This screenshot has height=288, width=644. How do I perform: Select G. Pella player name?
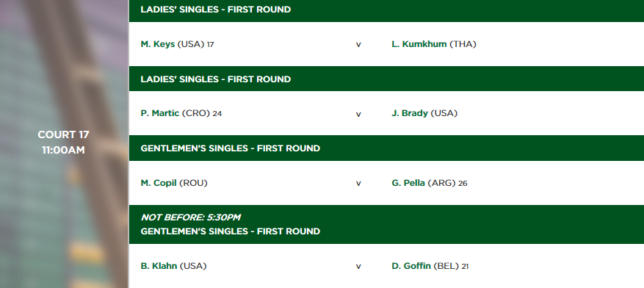click(408, 183)
